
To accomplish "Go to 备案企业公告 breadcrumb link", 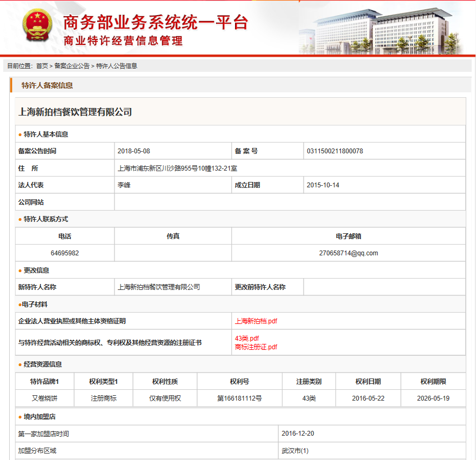I will [72, 66].
